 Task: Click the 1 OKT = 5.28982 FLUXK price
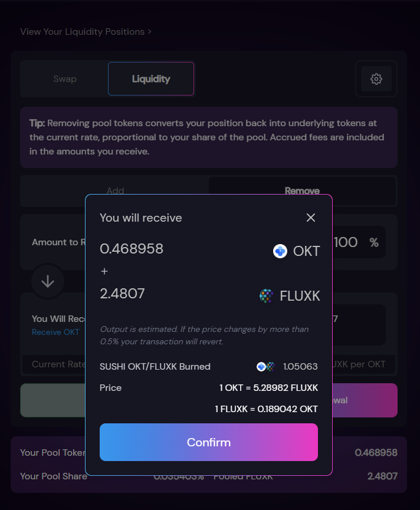coord(268,388)
